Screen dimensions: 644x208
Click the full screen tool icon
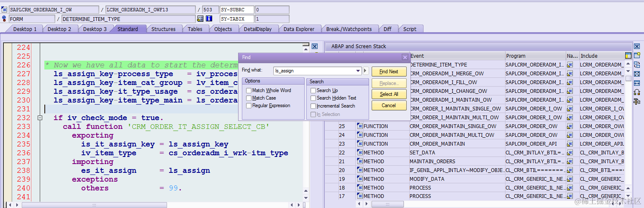point(637,74)
